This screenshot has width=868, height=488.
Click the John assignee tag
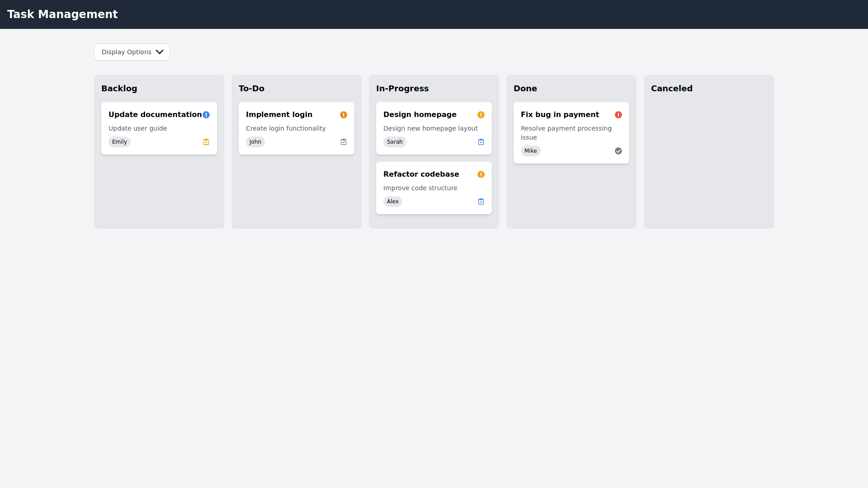pos(255,142)
